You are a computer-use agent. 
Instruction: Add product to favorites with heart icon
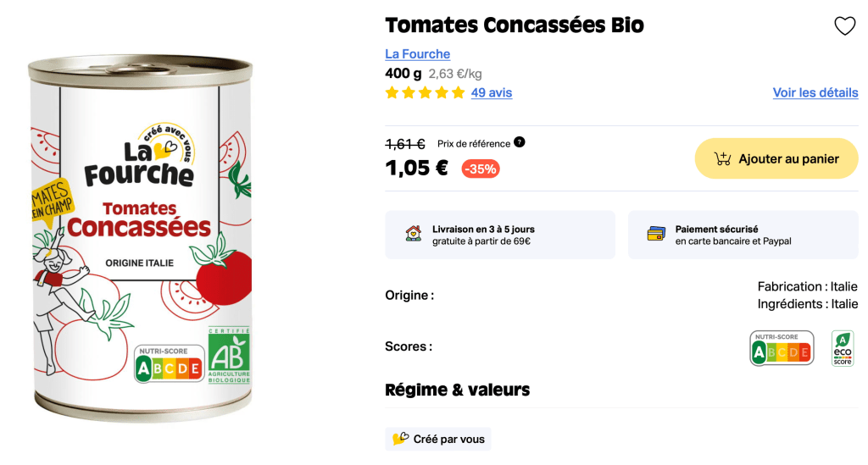(x=845, y=26)
